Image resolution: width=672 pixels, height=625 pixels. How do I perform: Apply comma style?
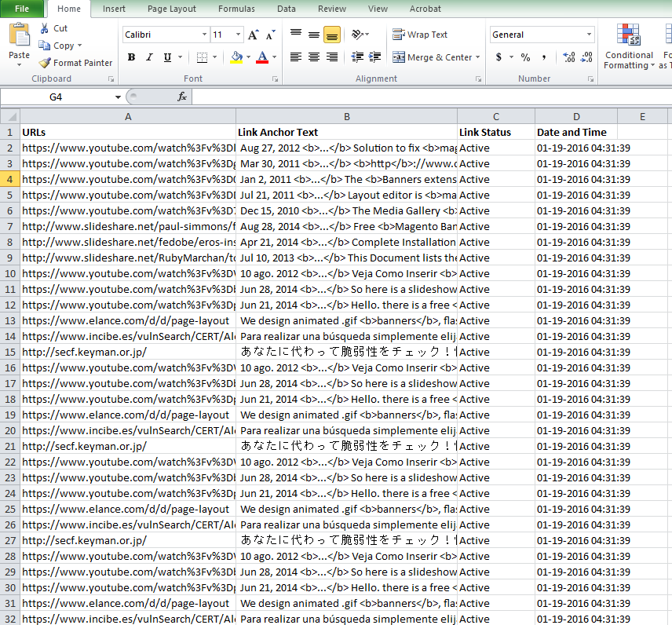click(544, 57)
